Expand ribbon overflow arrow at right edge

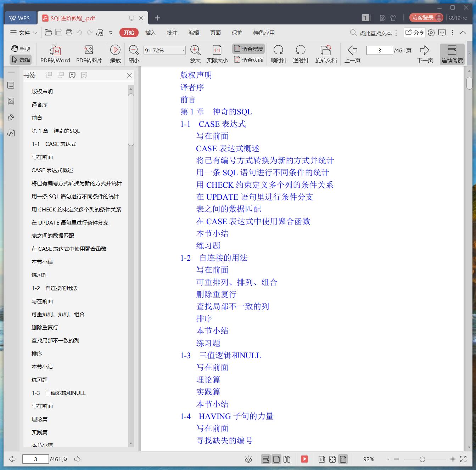[x=469, y=54]
